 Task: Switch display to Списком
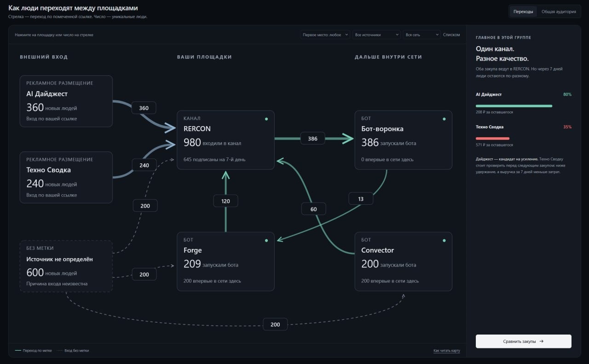pos(451,35)
